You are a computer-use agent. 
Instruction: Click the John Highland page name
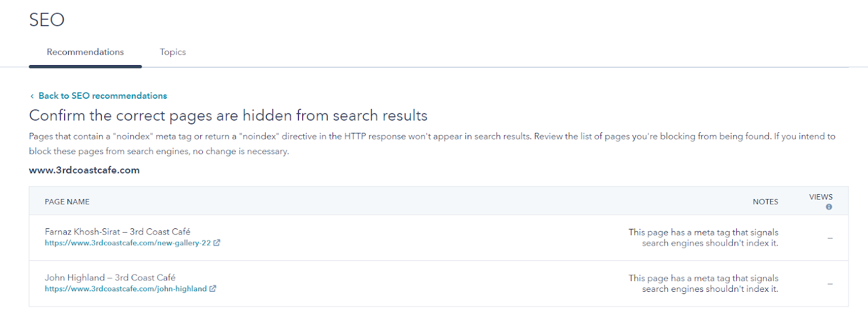110,277
